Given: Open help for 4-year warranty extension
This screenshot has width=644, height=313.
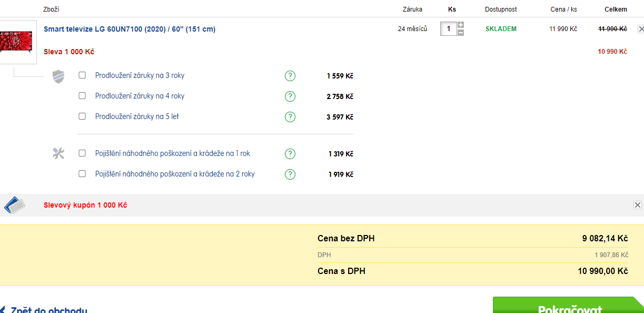Looking at the screenshot, I should pos(290,96).
